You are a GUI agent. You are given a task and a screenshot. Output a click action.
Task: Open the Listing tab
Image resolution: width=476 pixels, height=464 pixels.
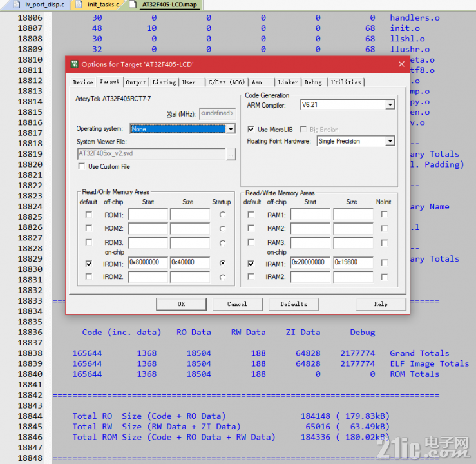tap(164, 82)
